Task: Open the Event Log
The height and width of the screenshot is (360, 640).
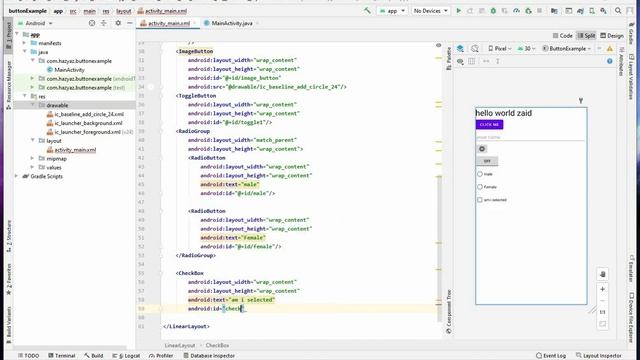Action: click(x=551, y=356)
